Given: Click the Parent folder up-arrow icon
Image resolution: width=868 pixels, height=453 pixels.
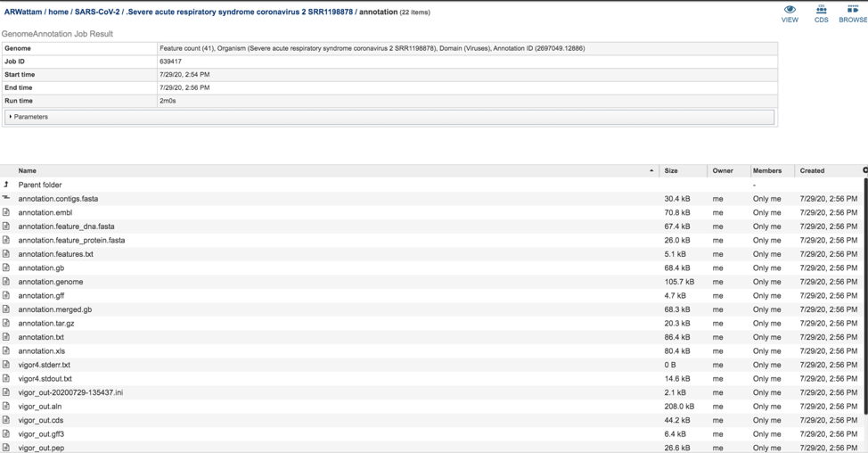Looking at the screenshot, I should click(6, 185).
